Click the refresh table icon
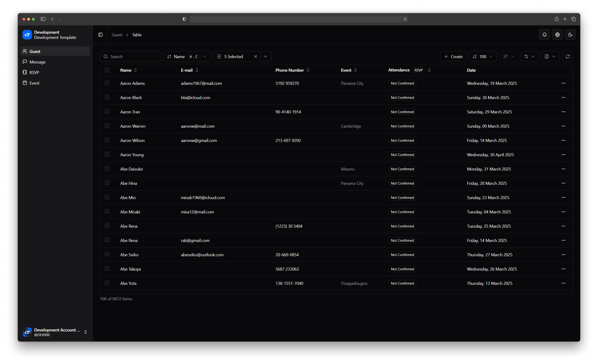The image size is (598, 364). tap(568, 56)
